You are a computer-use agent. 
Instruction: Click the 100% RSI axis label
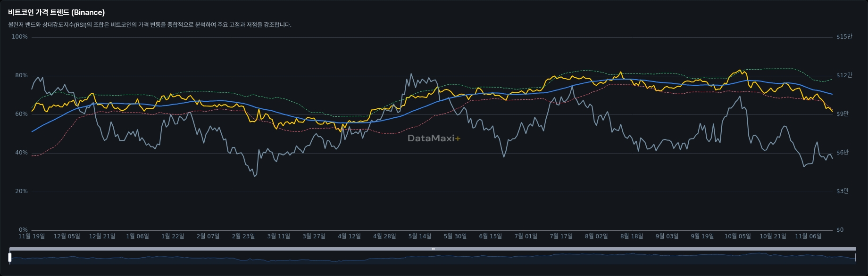tap(20, 37)
